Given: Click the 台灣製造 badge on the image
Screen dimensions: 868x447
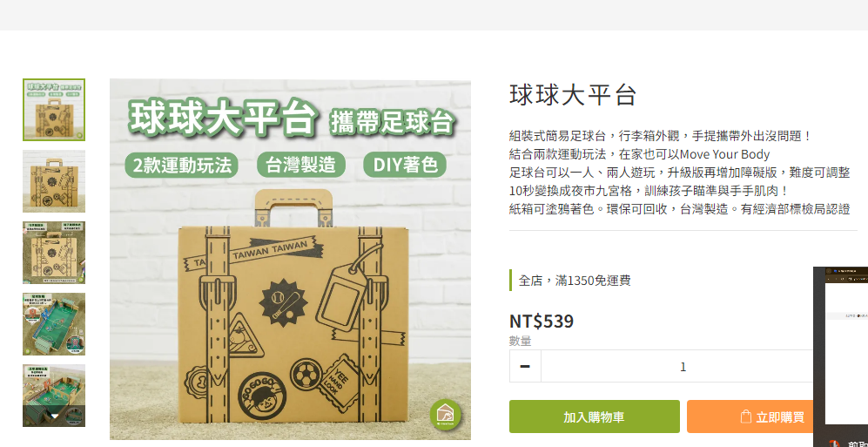Looking at the screenshot, I should (300, 165).
